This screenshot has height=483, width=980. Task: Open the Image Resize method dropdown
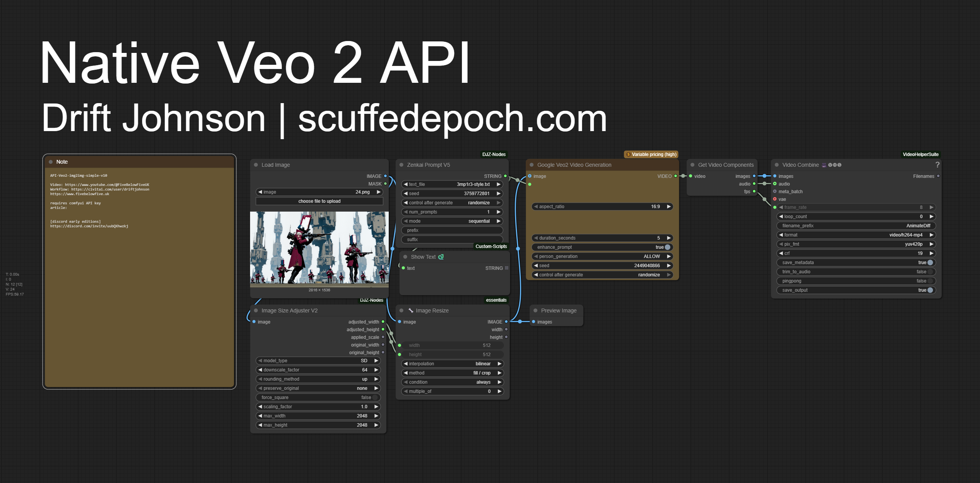pyautogui.click(x=452, y=373)
